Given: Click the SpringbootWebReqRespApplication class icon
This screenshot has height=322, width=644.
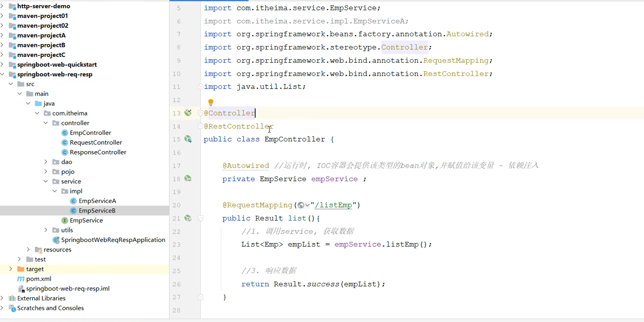Looking at the screenshot, I should coord(56,240).
